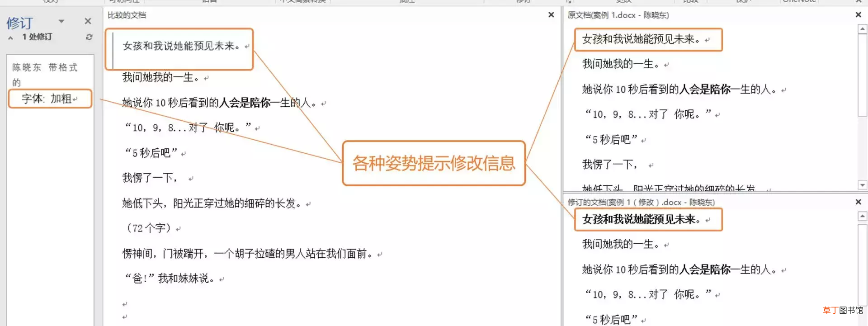Click “10，9，8...对了 你呢。” in 修订的文档 pane
Image resolution: width=868 pixels, height=326 pixels.
(x=648, y=294)
